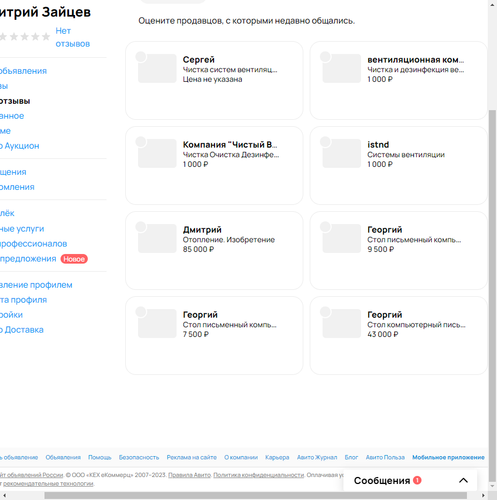Click thumbnail of the 9 500 ₽ listing
Image resolution: width=497 pixels, height=500 pixels.
coord(342,238)
